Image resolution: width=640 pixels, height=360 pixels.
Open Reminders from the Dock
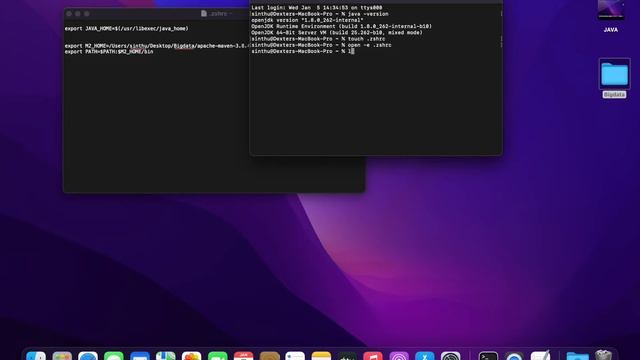coord(296,356)
